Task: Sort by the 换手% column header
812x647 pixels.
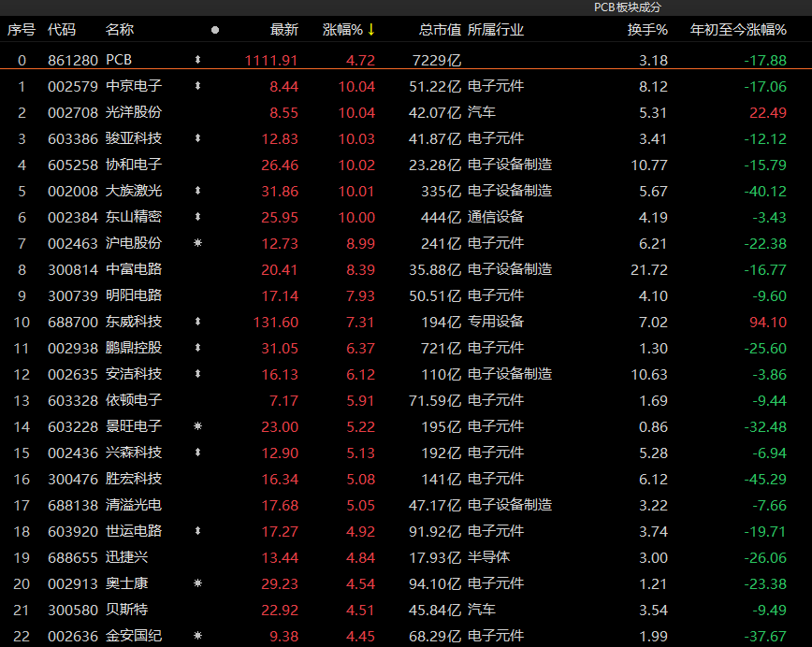Action: [x=647, y=30]
